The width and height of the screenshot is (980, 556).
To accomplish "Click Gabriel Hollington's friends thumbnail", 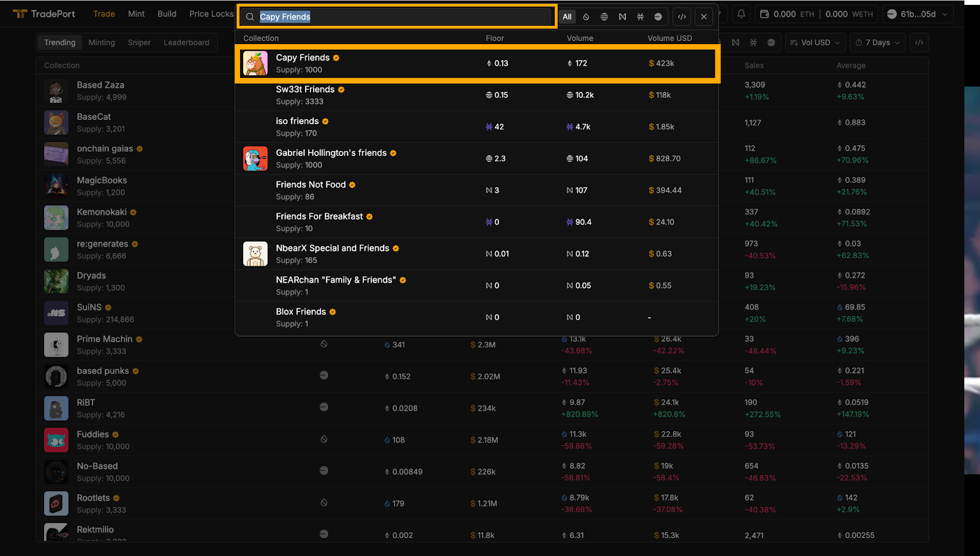I will 255,159.
